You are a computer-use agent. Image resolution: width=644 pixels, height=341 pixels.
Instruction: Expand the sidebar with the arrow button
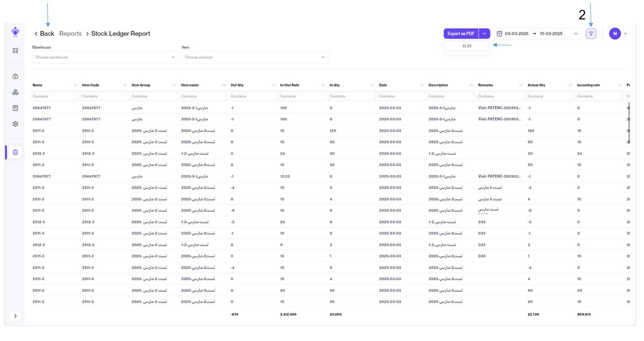15,316
